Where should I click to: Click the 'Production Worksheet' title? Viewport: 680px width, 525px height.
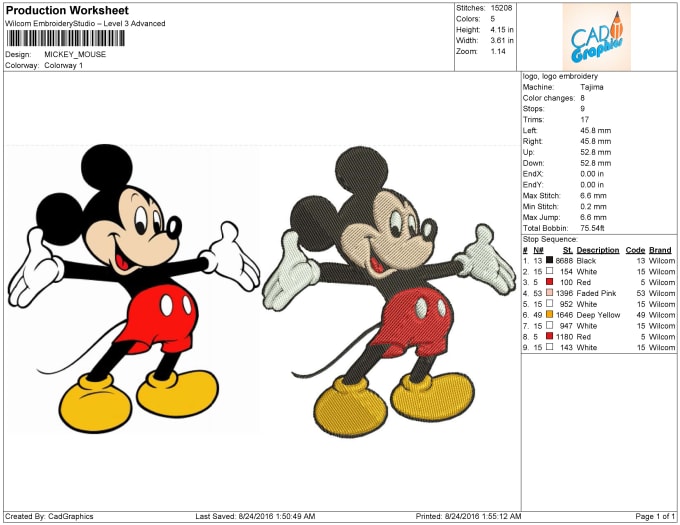click(x=67, y=10)
